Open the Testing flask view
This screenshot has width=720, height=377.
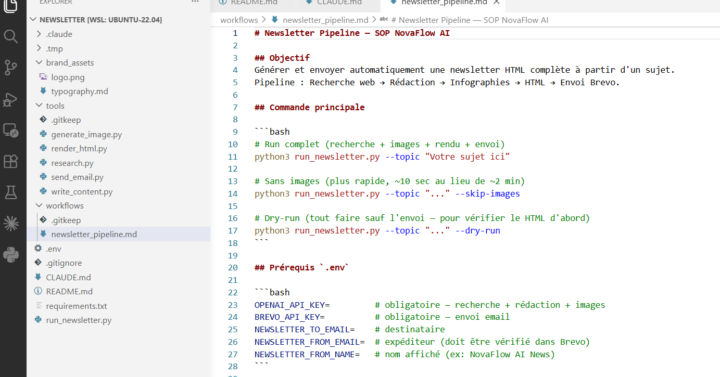(11, 192)
